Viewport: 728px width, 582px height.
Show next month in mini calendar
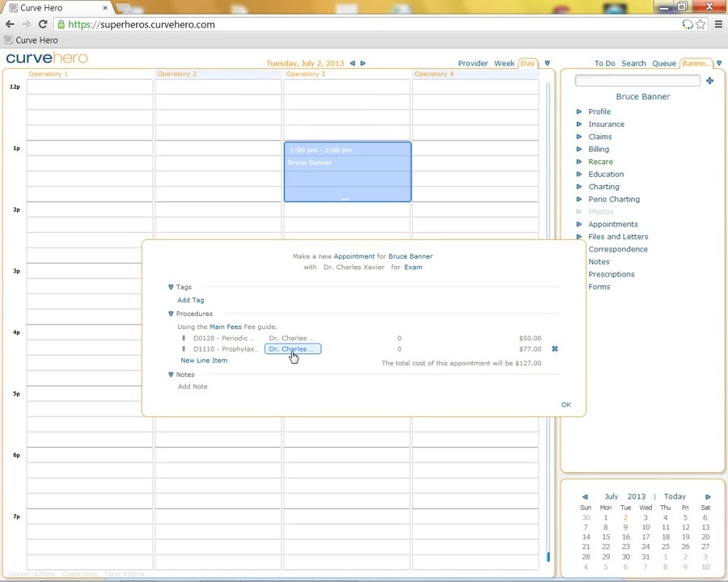point(708,496)
